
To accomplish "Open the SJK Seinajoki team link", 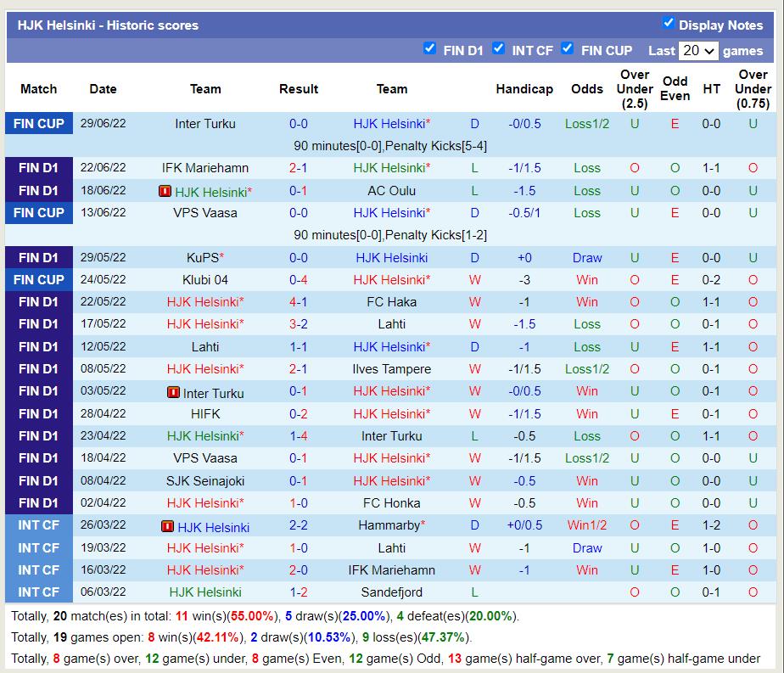I will [x=205, y=481].
